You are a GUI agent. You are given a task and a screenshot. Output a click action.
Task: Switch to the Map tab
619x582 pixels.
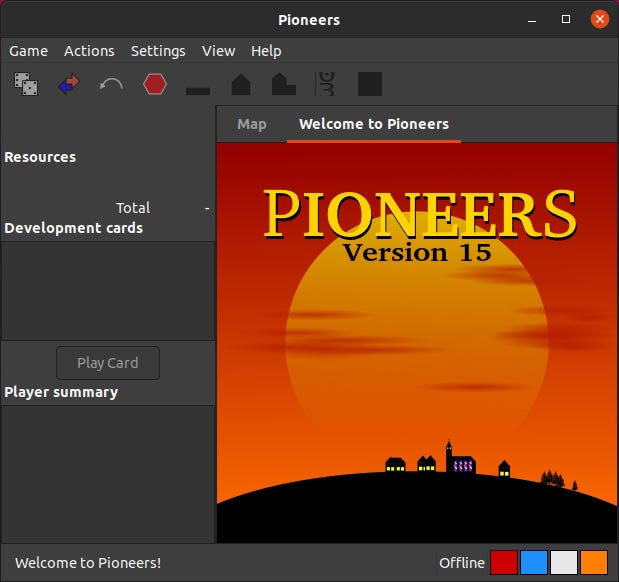pyautogui.click(x=252, y=124)
